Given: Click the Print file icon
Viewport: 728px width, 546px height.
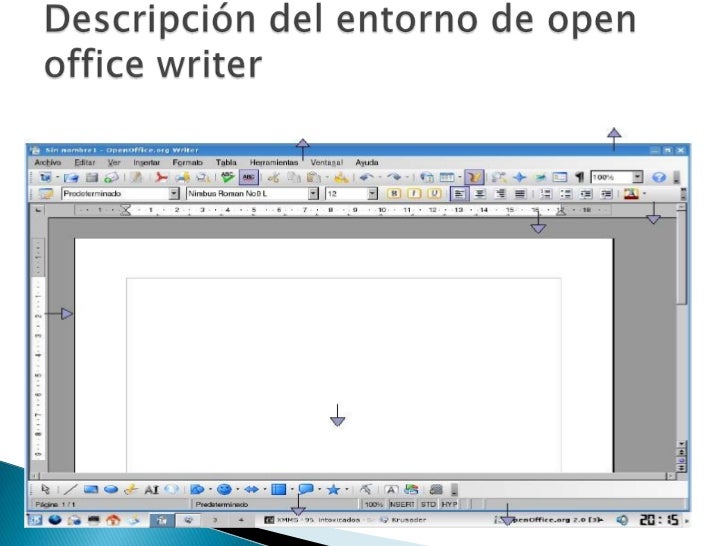Looking at the screenshot, I should tap(182, 177).
